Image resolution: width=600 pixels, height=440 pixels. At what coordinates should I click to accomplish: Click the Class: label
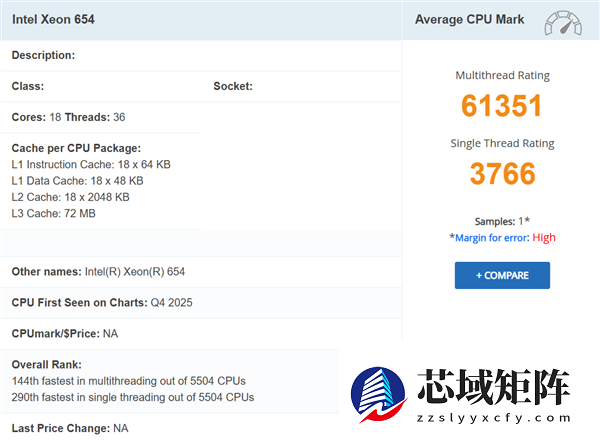pyautogui.click(x=28, y=86)
